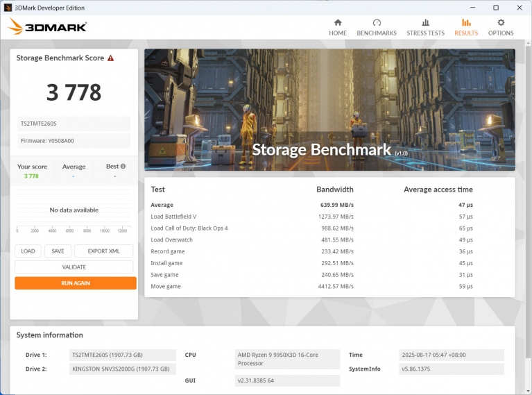This screenshot has height=395, width=532.
Task: Click the EXPORT XML button
Action: pyautogui.click(x=103, y=251)
